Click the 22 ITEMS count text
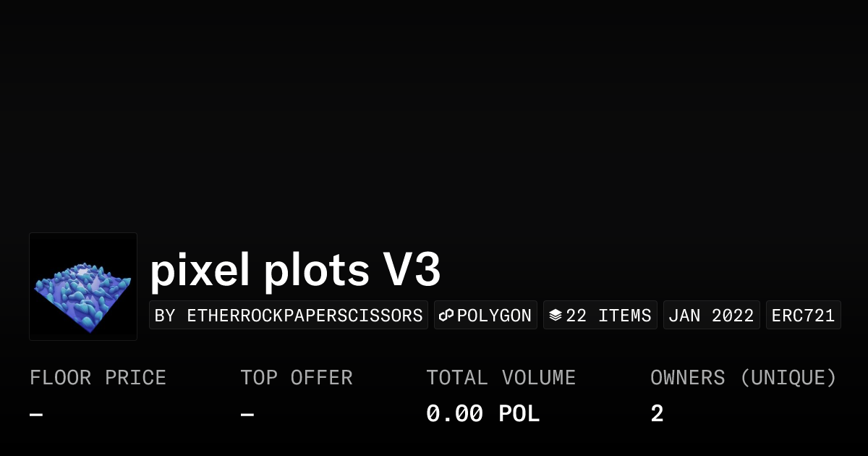The height and width of the screenshot is (456, 868). coord(608,316)
